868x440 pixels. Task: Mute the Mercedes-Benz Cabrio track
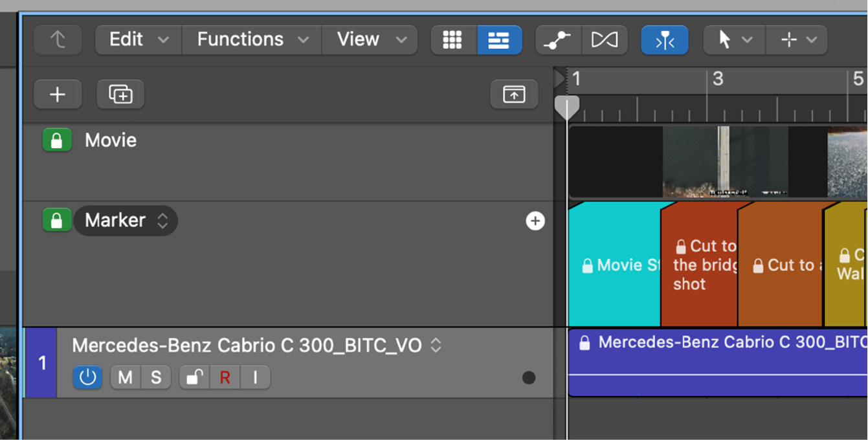125,377
